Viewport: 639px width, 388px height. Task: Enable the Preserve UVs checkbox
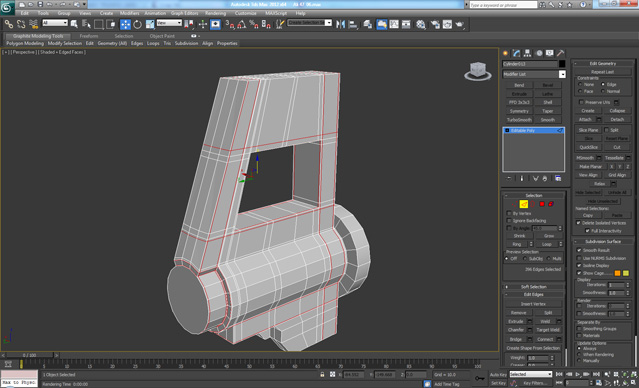point(581,102)
